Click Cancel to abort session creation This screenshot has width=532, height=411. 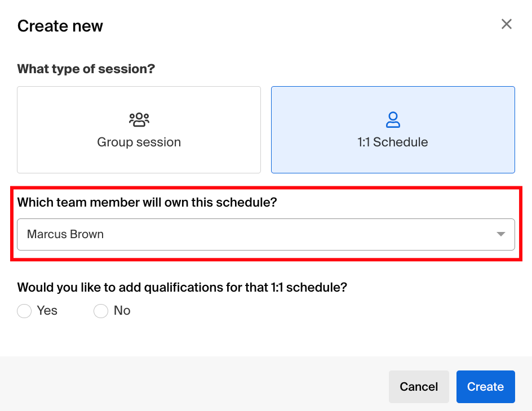[x=419, y=387]
